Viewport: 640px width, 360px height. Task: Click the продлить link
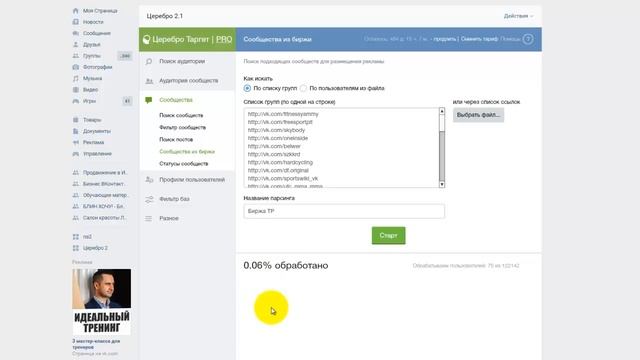[x=444, y=39]
